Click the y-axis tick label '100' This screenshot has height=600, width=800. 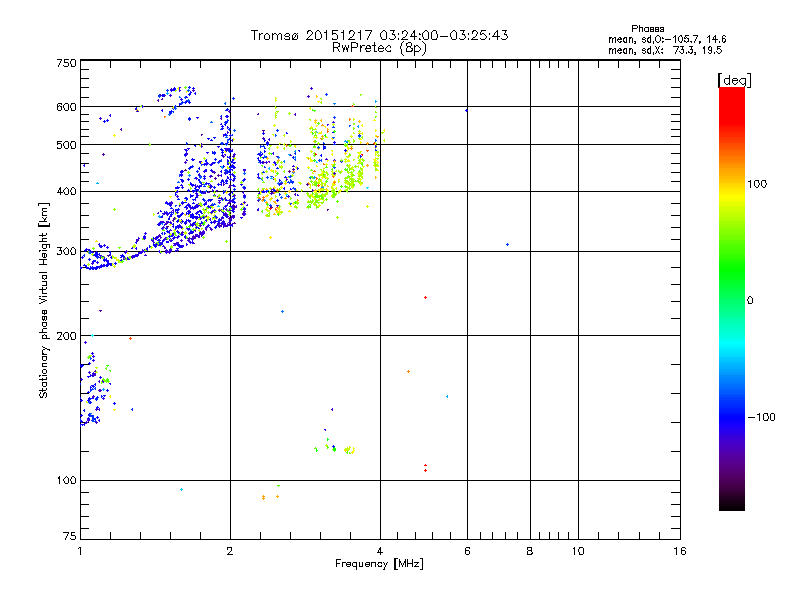66,481
